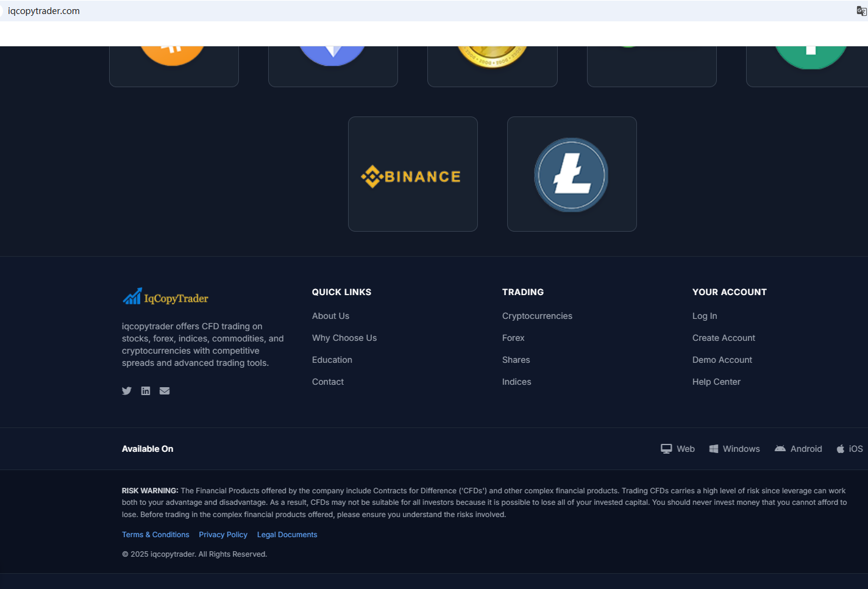Click the TRADING heading
This screenshot has width=868, height=589.
click(x=523, y=292)
